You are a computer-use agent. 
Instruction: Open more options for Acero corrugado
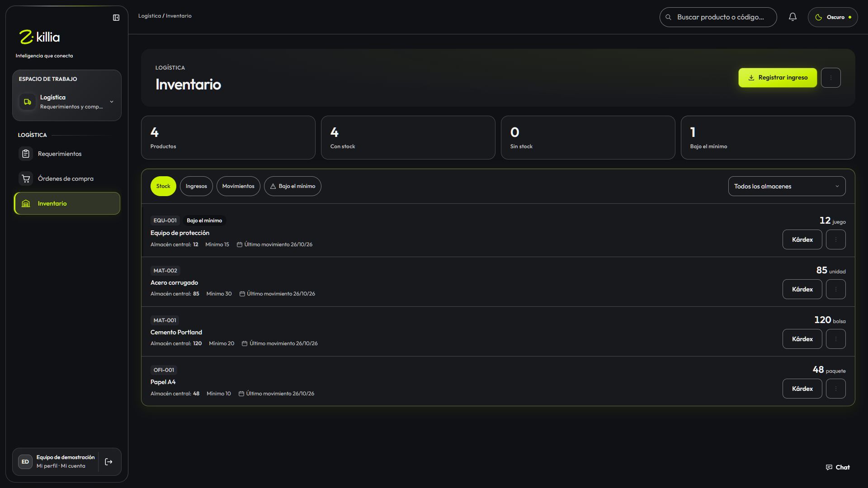click(x=835, y=289)
